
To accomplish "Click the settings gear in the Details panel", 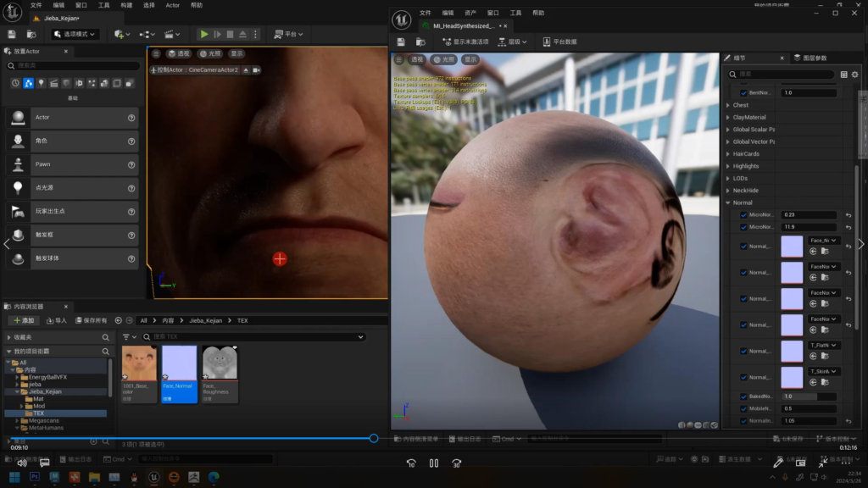I will (854, 75).
